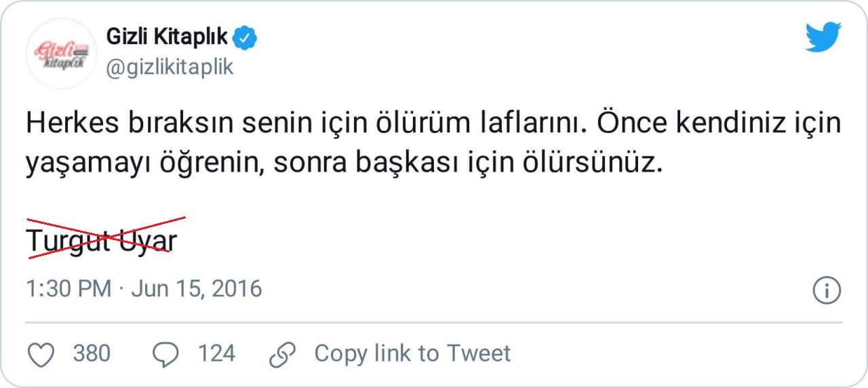Click the Jun 15, 2016 date
The image size is (868, 388).
pyautogui.click(x=196, y=289)
